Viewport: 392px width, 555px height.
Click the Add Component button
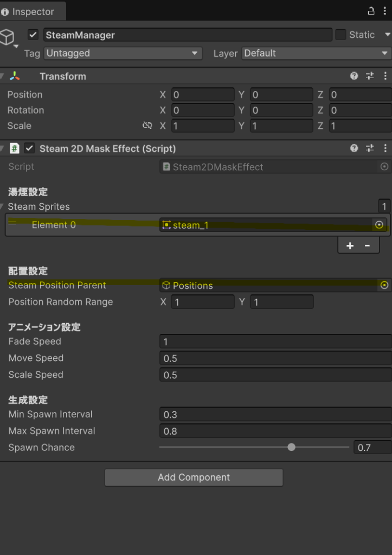(x=194, y=477)
